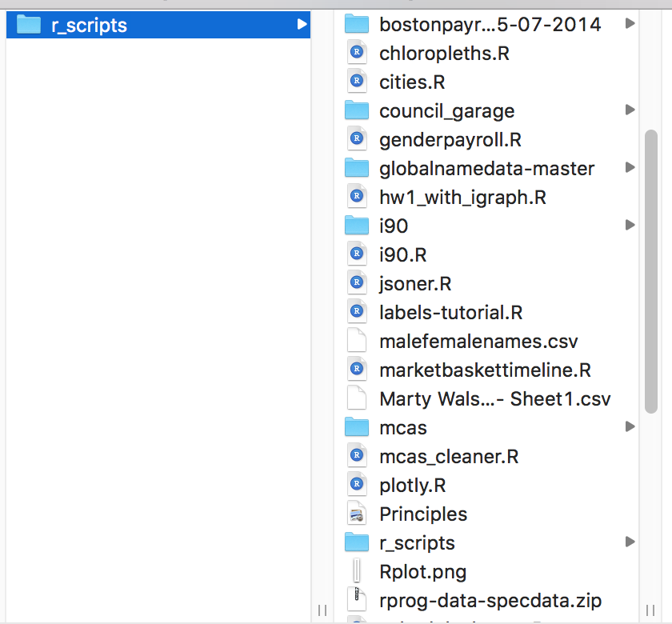The image size is (672, 624).
Task: Click the R icon next to plotly.R
Action: click(356, 486)
